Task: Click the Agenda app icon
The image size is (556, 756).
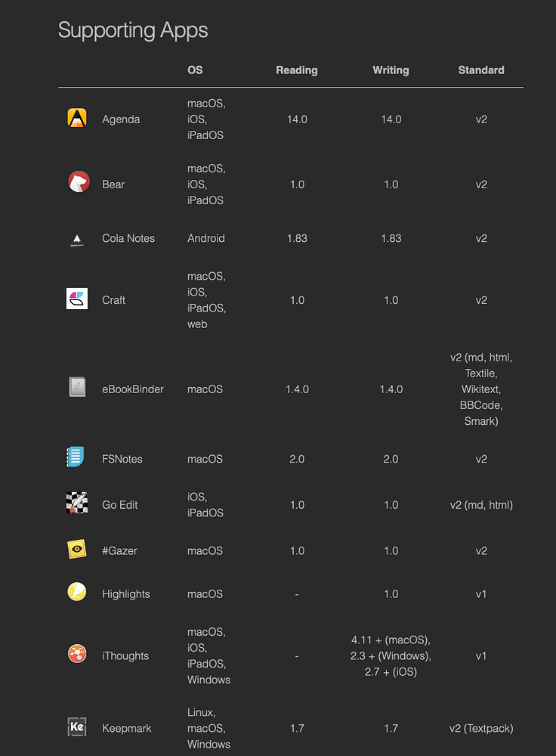Action: 77,119
